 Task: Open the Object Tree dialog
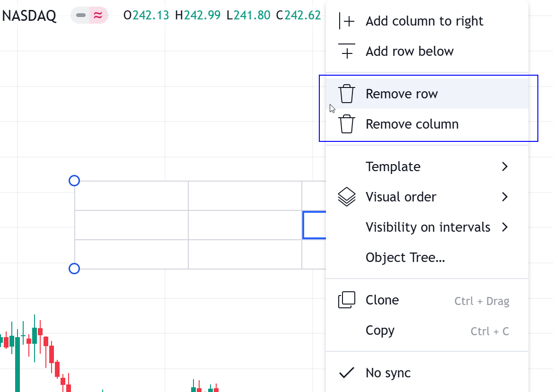[405, 257]
